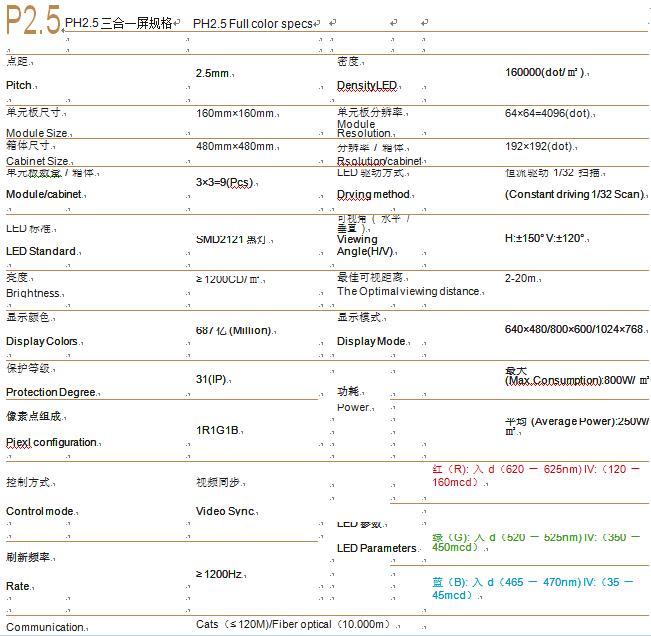This screenshot has width=651, height=636.
Task: Click the 2-20m viewing distance value
Action: [522, 277]
